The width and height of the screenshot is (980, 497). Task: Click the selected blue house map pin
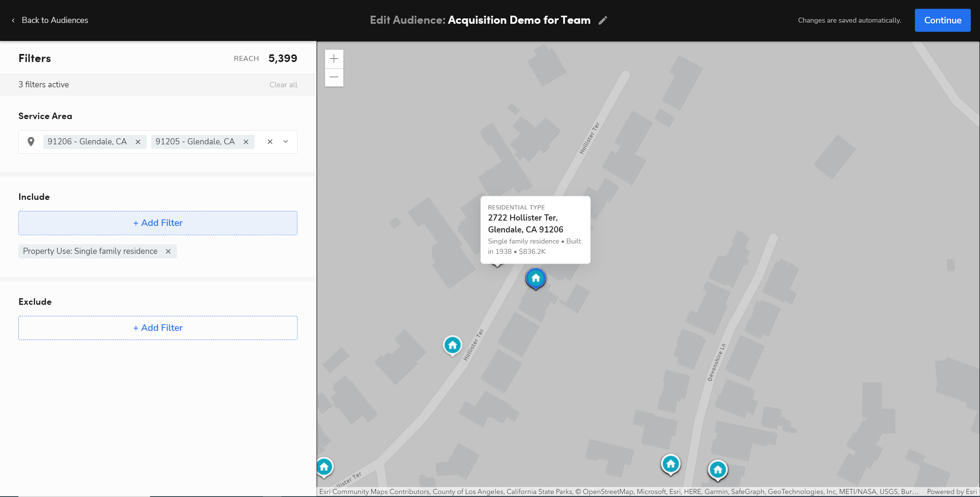click(x=536, y=278)
